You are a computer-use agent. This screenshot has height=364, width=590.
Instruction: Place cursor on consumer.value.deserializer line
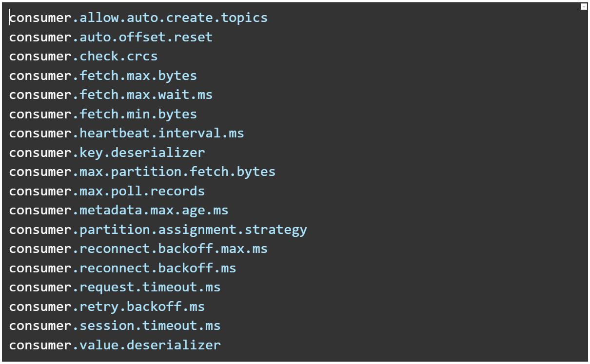click(115, 345)
